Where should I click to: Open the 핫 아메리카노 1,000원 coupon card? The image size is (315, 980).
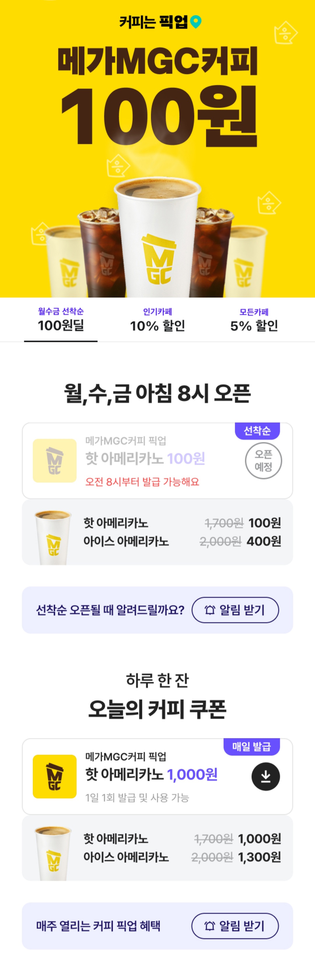coord(157,776)
